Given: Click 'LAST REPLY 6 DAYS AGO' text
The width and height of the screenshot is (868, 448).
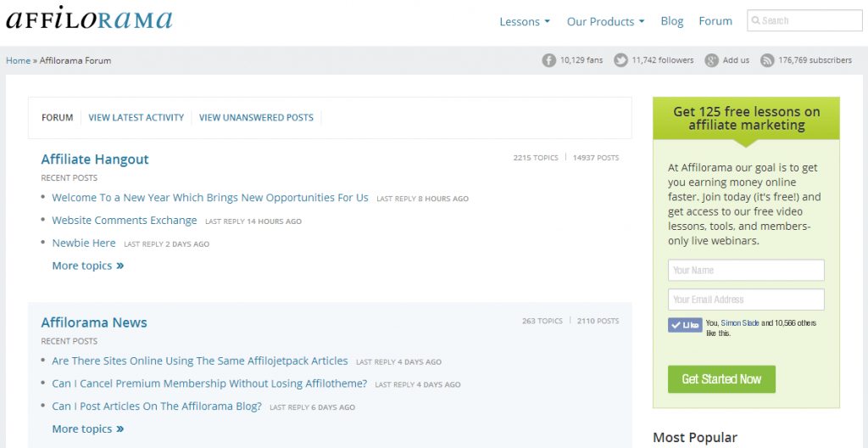Looking at the screenshot, I should [312, 407].
